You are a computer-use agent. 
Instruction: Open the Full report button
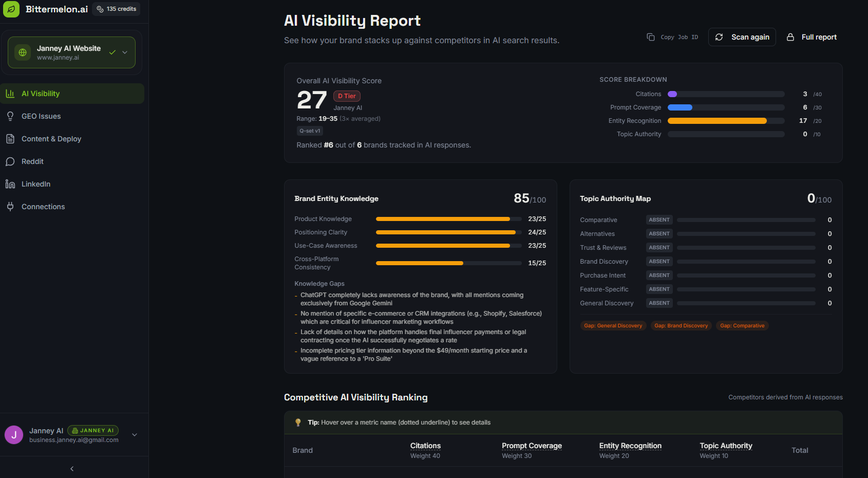[x=812, y=37]
